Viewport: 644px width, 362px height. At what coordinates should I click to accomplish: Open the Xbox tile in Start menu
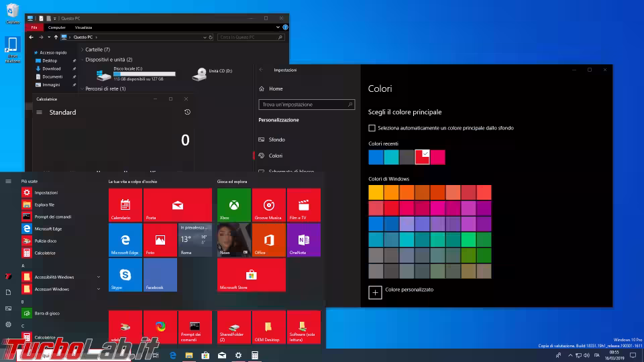233,204
